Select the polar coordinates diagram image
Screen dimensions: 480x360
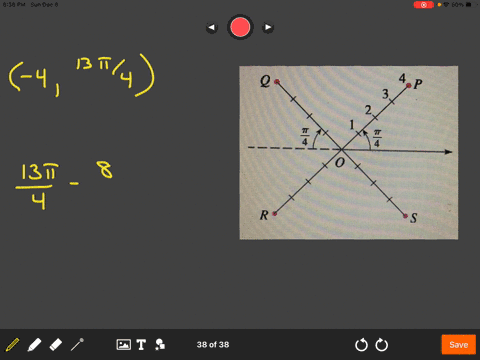point(349,153)
